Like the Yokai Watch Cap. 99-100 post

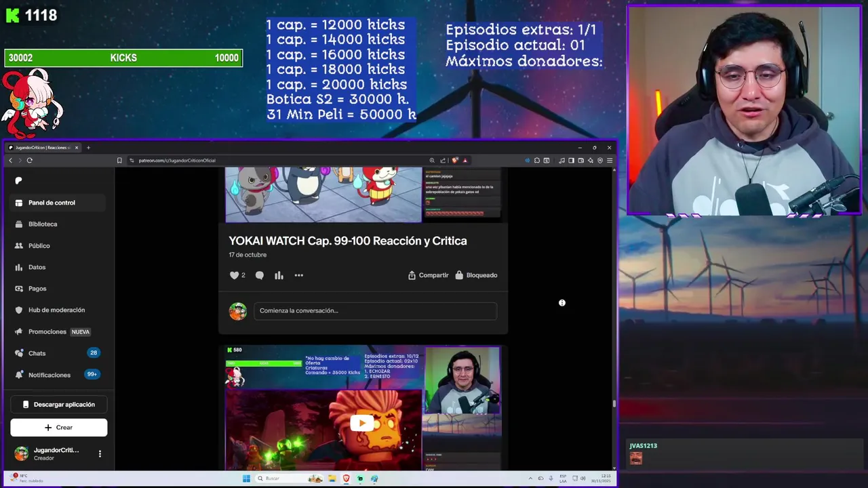coord(235,275)
